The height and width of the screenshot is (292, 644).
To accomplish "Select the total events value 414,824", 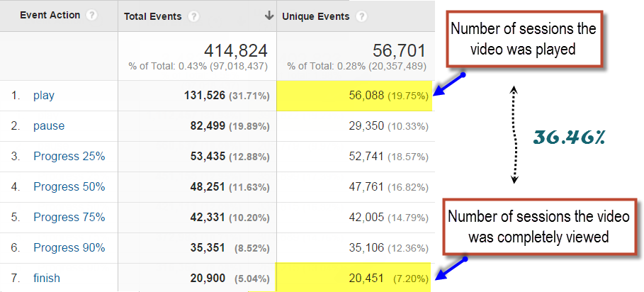I will pyautogui.click(x=236, y=51).
